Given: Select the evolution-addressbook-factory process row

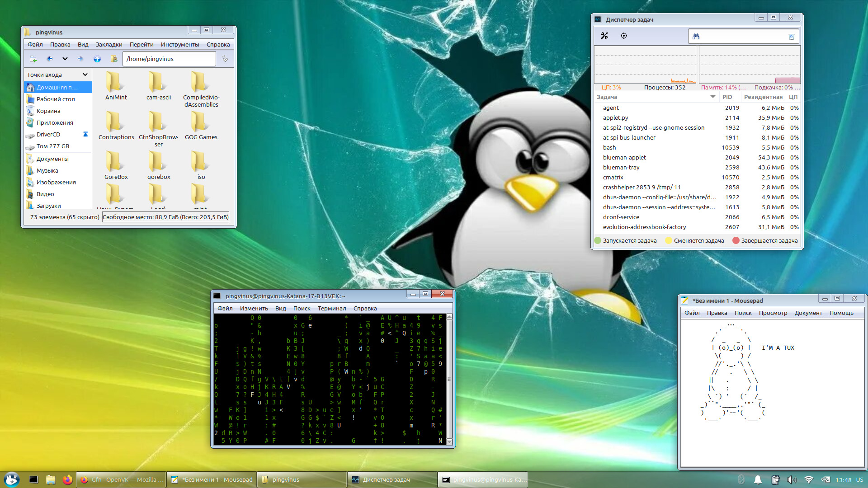Looking at the screenshot, I should coord(697,227).
